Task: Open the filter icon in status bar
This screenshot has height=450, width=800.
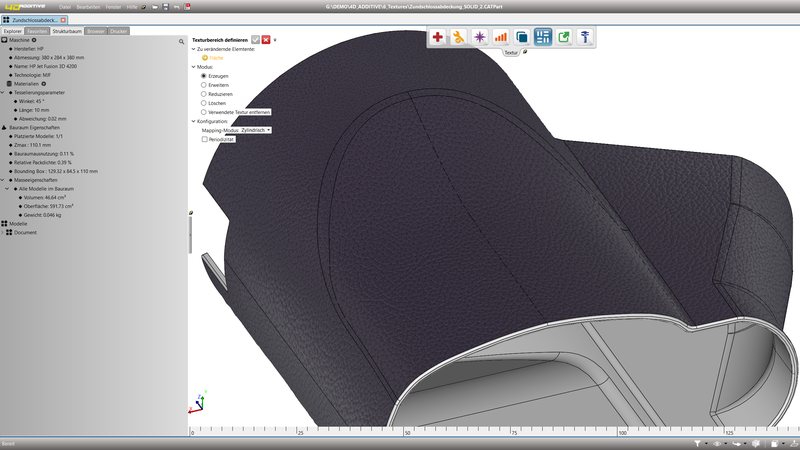Action: (698, 443)
